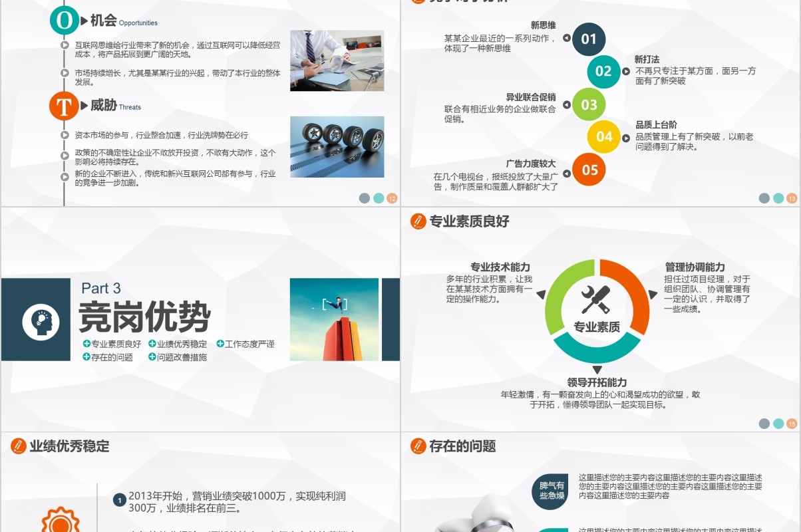Click the dark circle labeled 脾气有些急燥
This screenshot has height=532, width=801.
click(x=552, y=491)
